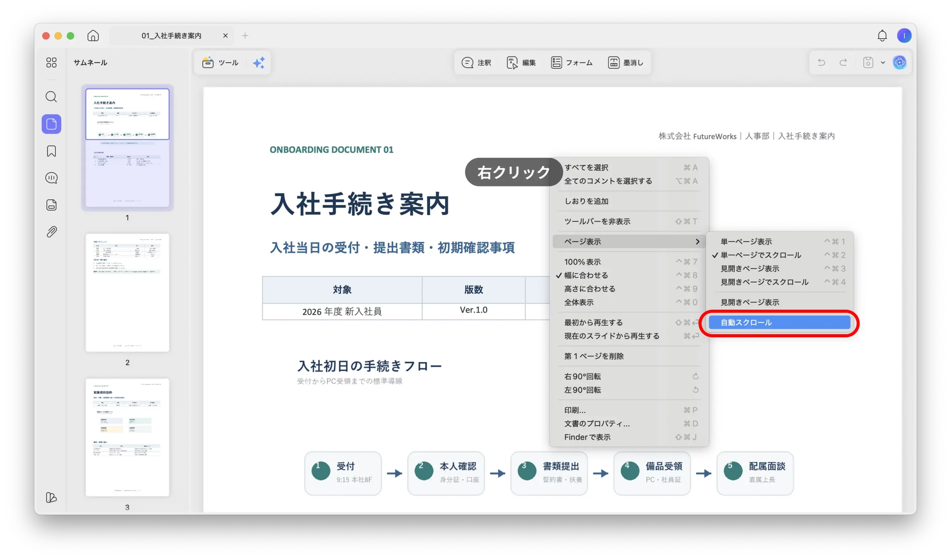Open the bookmarks panel icon
This screenshot has height=560, width=951.
click(x=51, y=151)
